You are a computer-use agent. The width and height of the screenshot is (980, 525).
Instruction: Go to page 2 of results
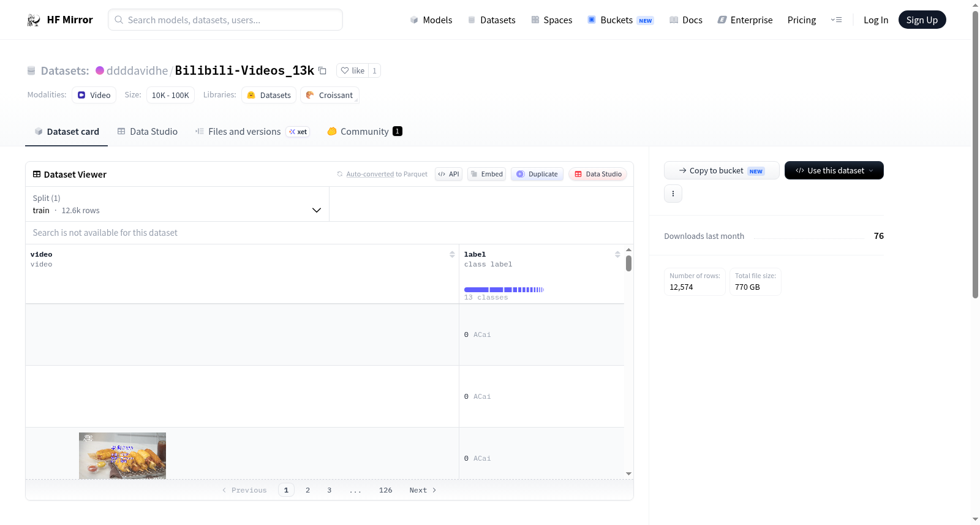click(307, 490)
